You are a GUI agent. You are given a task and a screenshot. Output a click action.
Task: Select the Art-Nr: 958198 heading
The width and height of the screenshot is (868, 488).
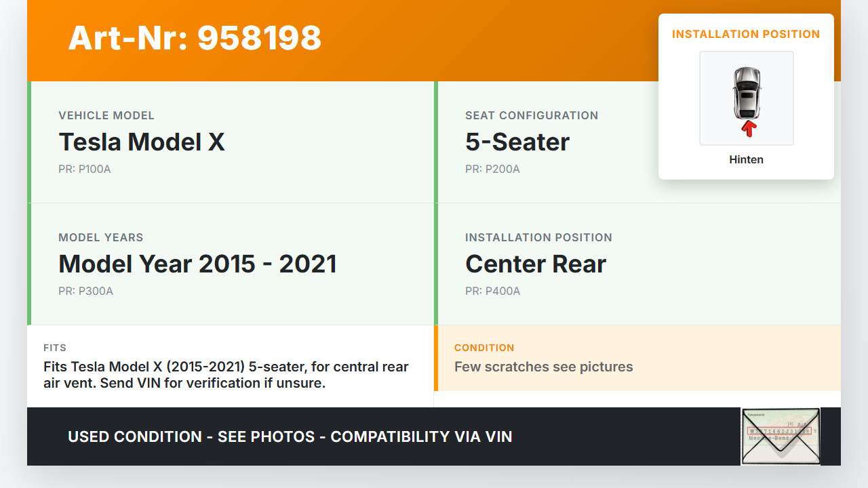click(x=195, y=38)
